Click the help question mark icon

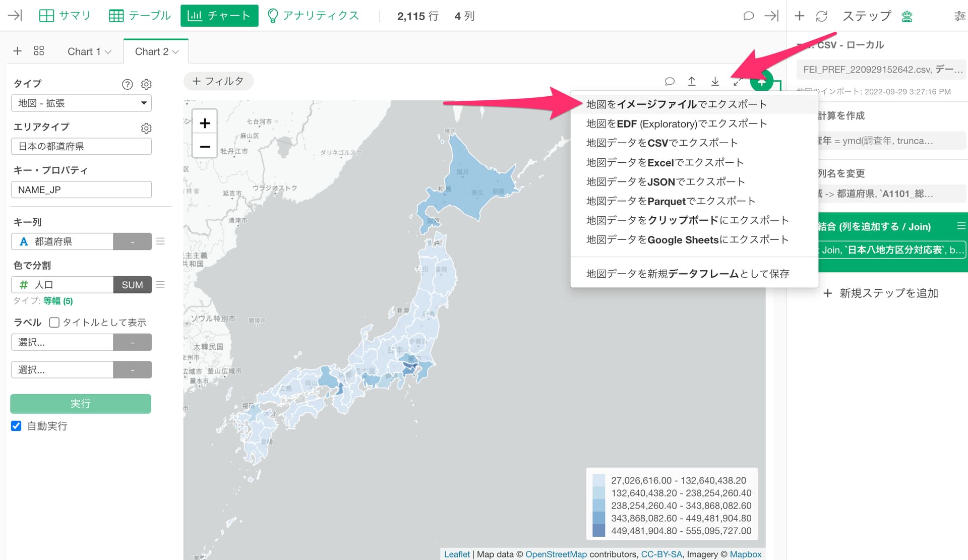128,84
